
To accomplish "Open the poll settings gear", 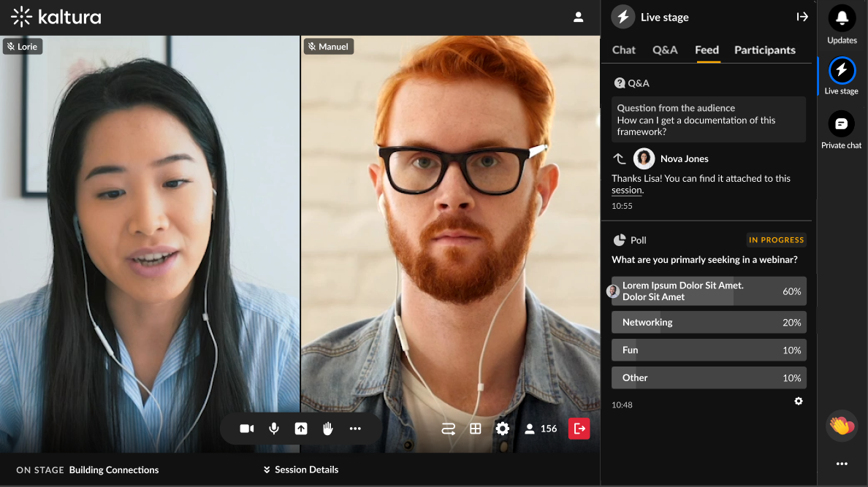I will tap(799, 402).
